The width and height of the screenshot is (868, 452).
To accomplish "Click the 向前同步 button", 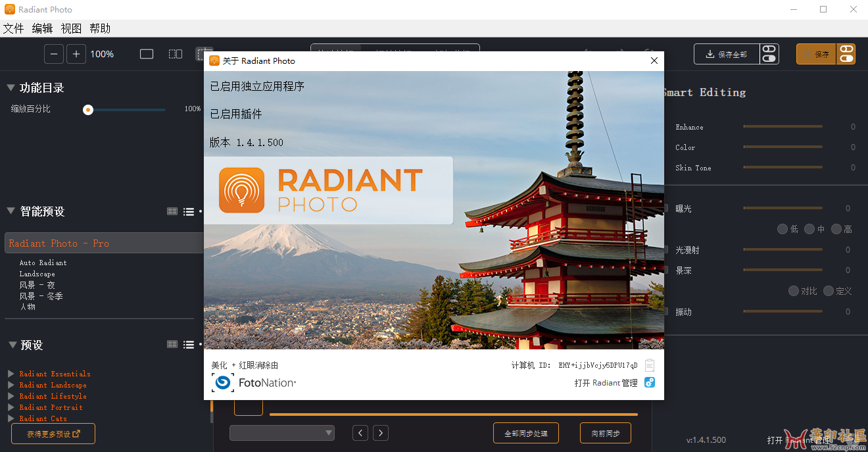I will (606, 433).
